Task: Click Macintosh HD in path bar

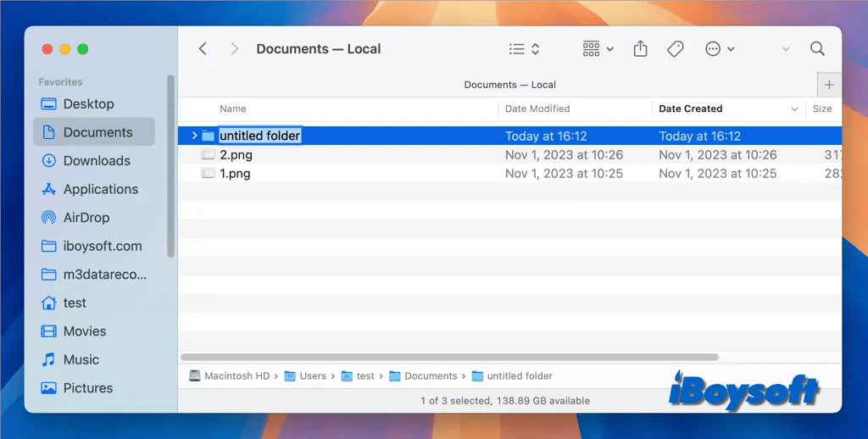Action: point(230,376)
